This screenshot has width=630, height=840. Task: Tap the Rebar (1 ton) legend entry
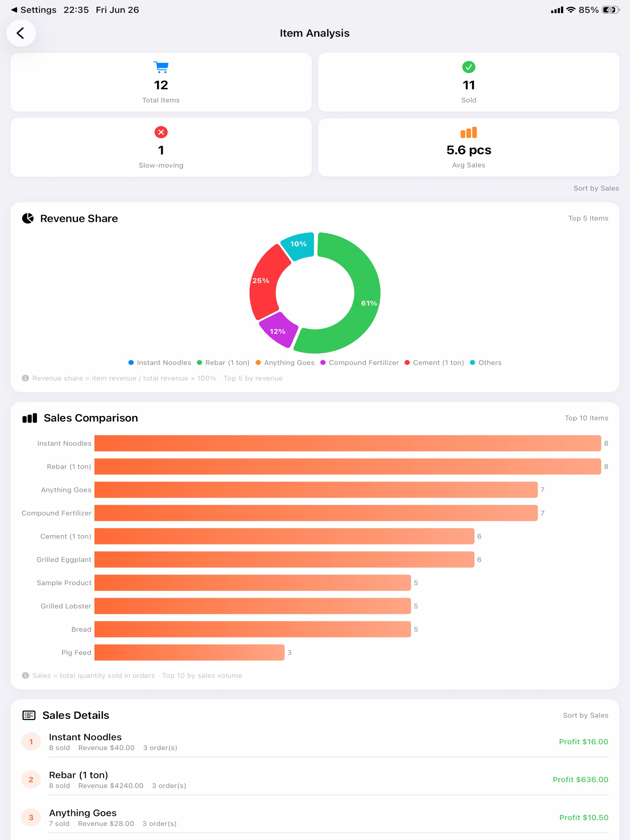[x=223, y=363]
